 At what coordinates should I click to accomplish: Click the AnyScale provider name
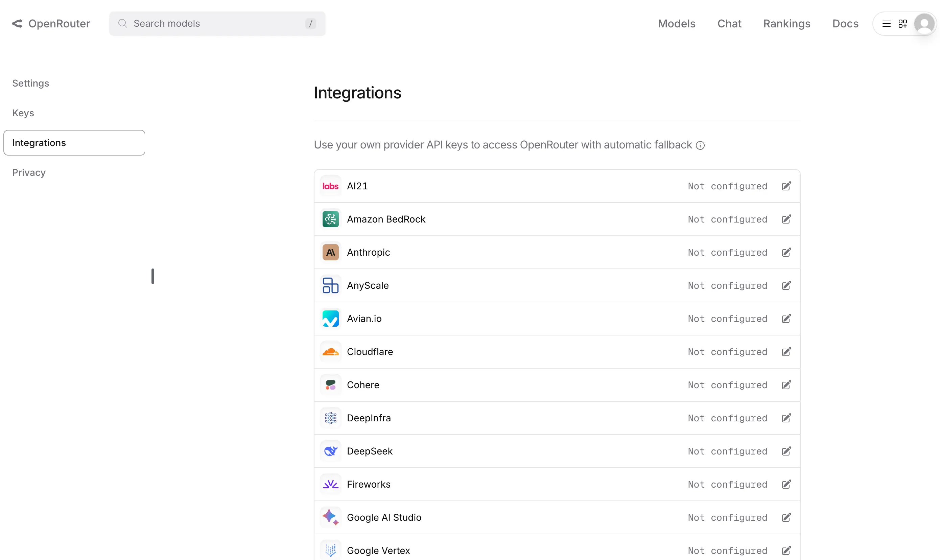click(x=368, y=286)
